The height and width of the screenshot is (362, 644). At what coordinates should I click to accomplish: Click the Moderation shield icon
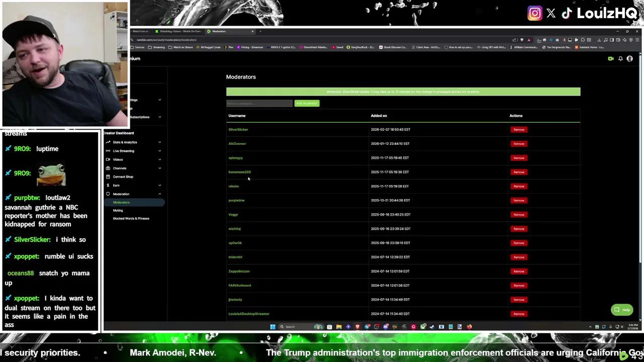coord(108,194)
